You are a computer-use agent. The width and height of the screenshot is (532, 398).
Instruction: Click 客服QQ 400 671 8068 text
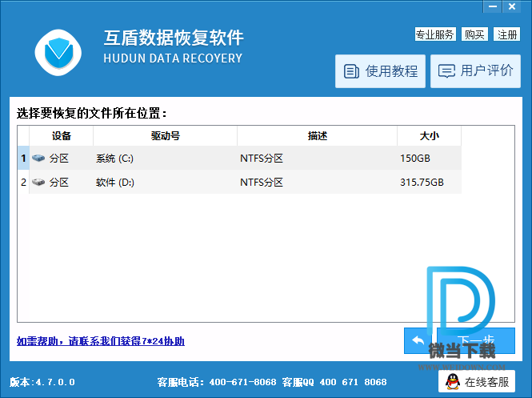pyautogui.click(x=334, y=382)
